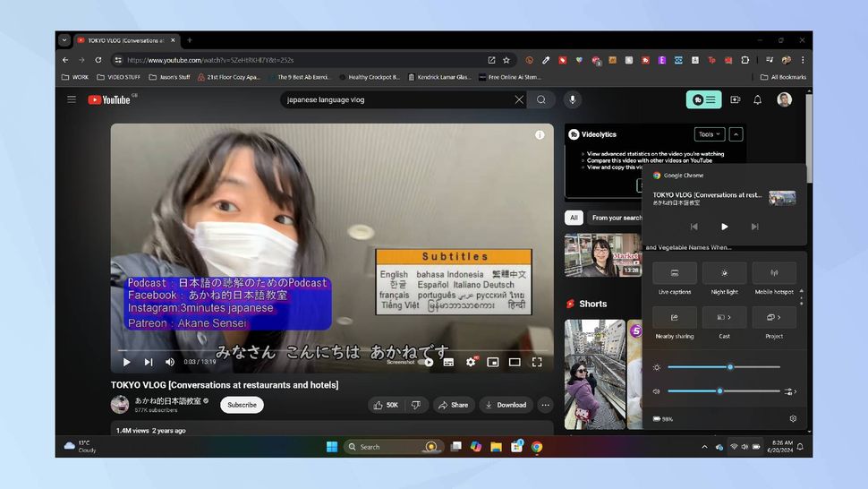Image resolution: width=868 pixels, height=489 pixels.
Task: Open the All Bookmarks folder
Action: click(783, 77)
